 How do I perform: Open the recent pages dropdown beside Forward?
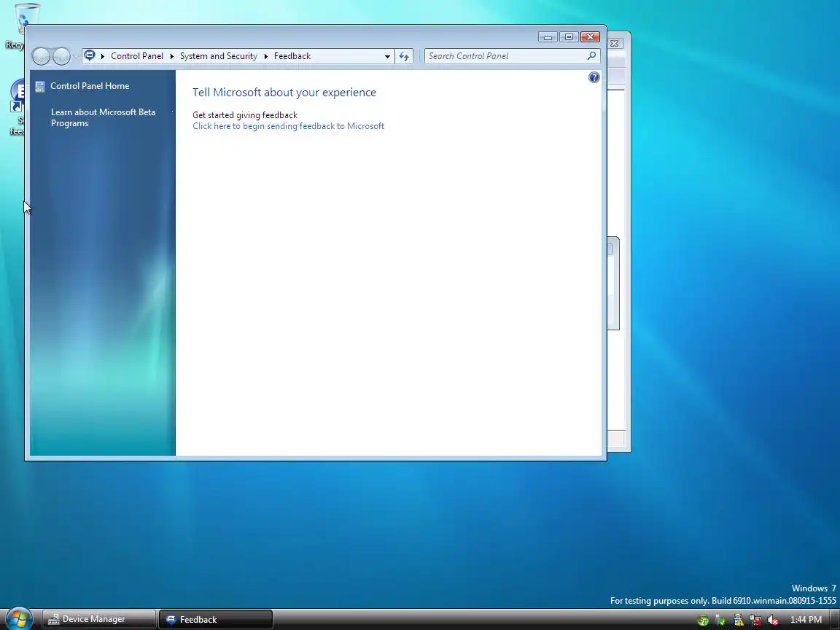pos(76,56)
